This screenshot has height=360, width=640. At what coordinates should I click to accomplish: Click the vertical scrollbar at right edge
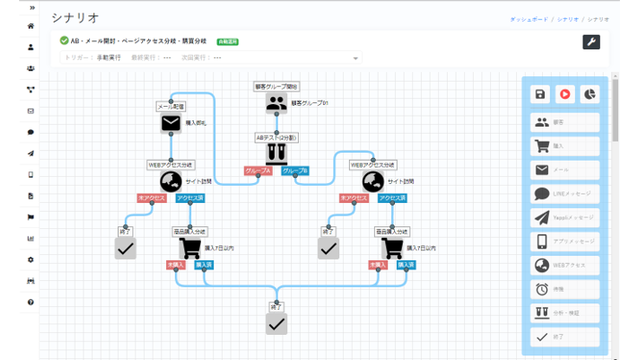coord(615,110)
